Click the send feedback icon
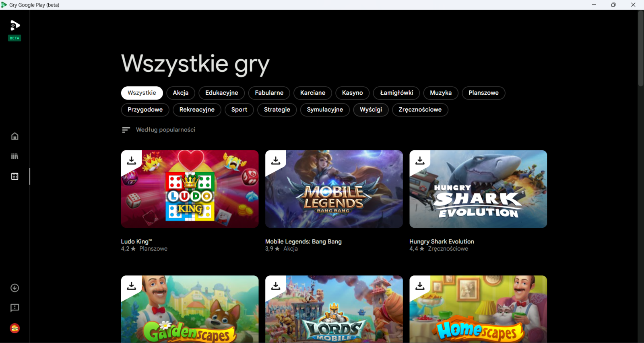Viewport: 644px width, 343px height. (15, 308)
